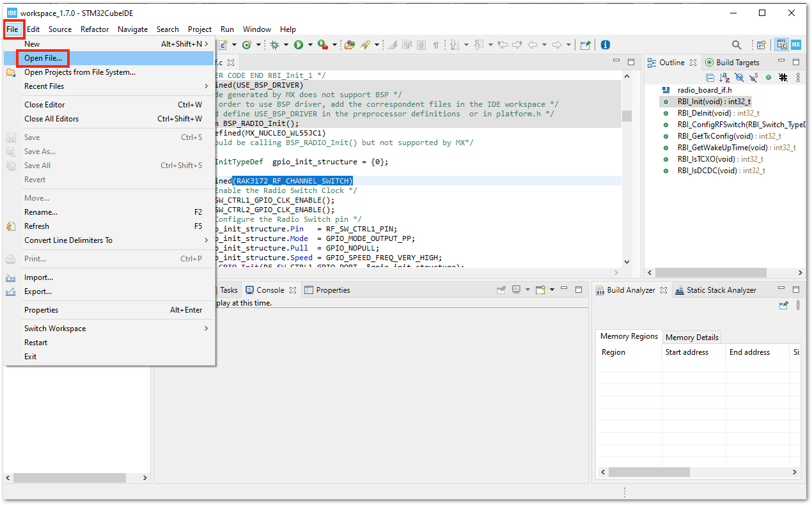This screenshot has width=812, height=505.
Task: Expand the Recent Files submenu
Action: (x=206, y=86)
